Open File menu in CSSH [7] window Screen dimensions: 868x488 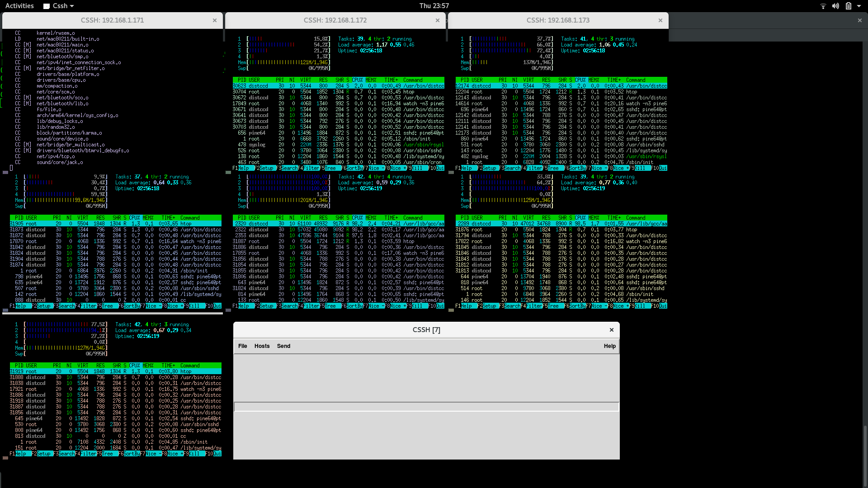(x=242, y=346)
